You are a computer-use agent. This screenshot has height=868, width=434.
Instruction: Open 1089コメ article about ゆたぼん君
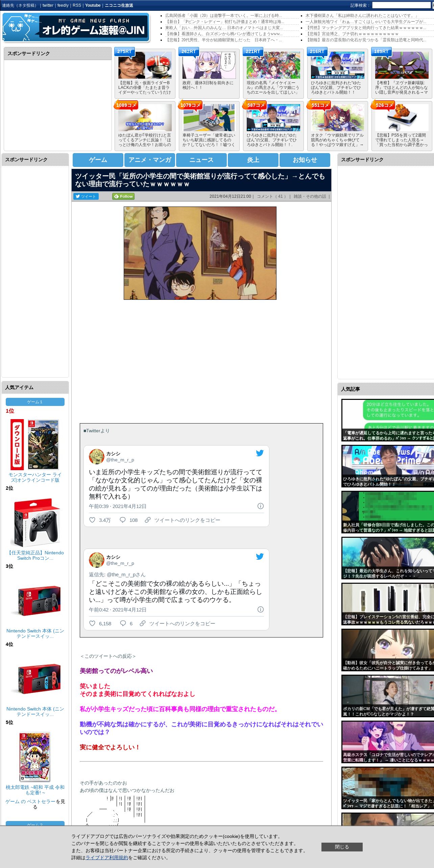(x=145, y=126)
